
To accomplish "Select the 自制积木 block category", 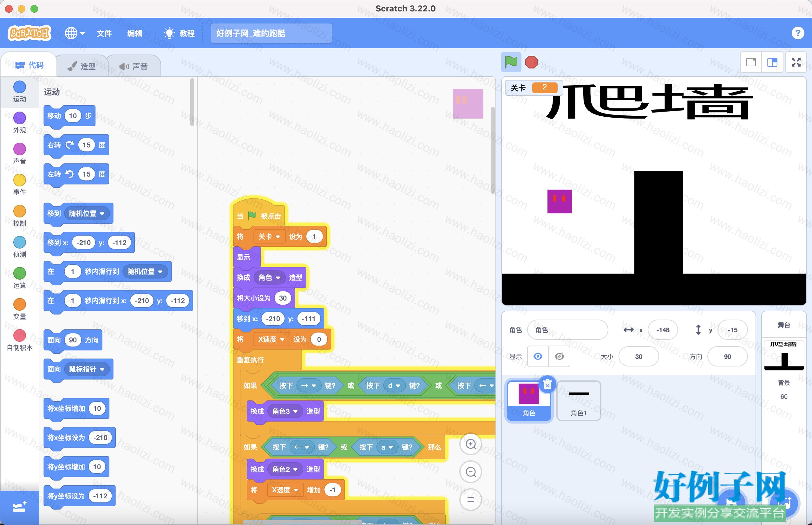I will pos(19,340).
